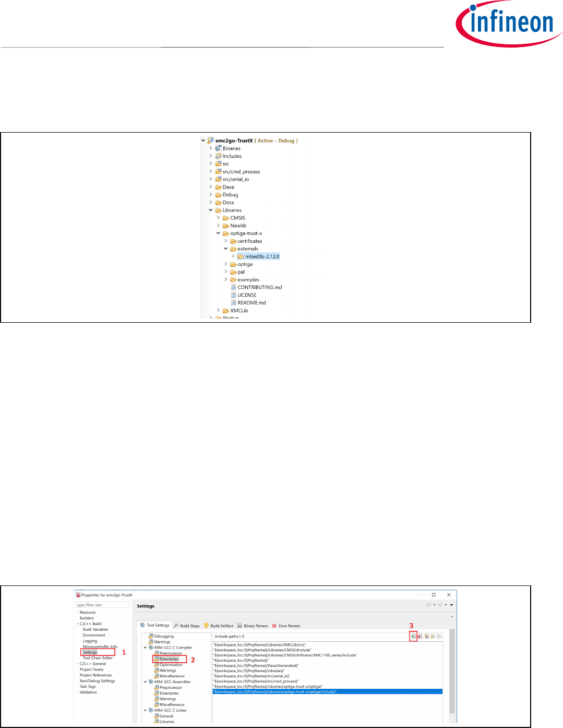The height and width of the screenshot is (728, 563).
Task: Select Directories under ARM-GCC C Compiler
Action: [169, 659]
